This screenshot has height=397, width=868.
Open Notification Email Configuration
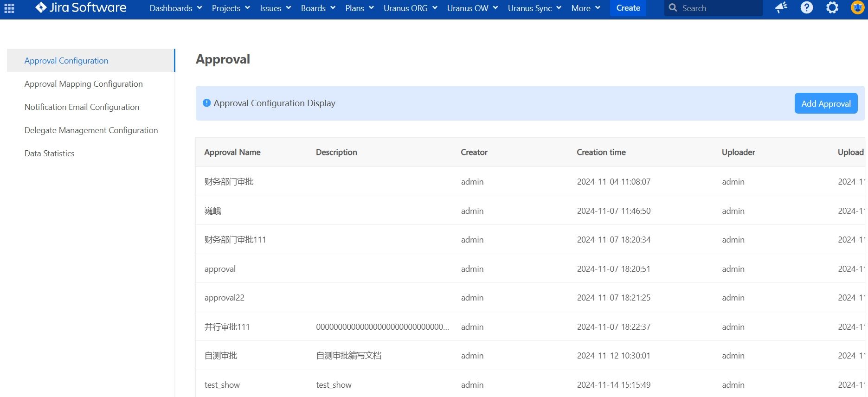click(x=82, y=107)
